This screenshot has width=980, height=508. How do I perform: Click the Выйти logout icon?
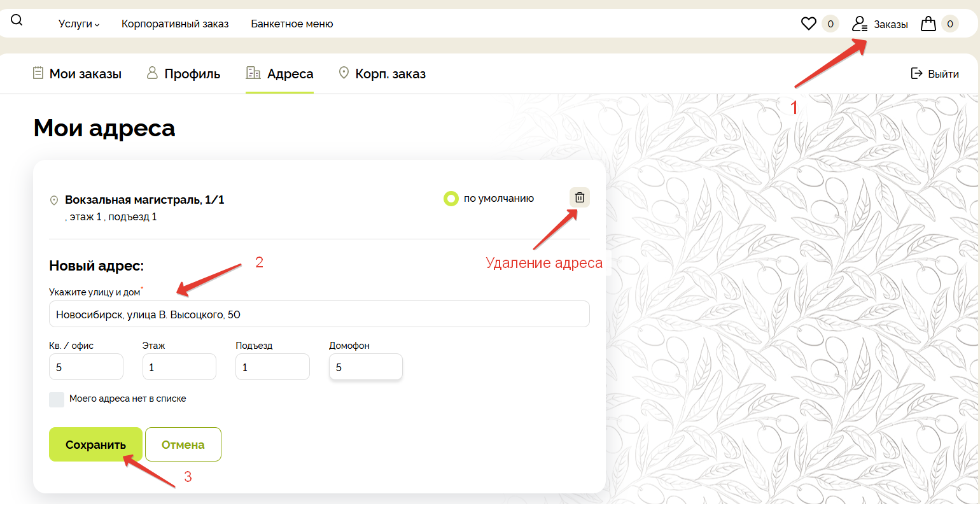[x=916, y=73]
